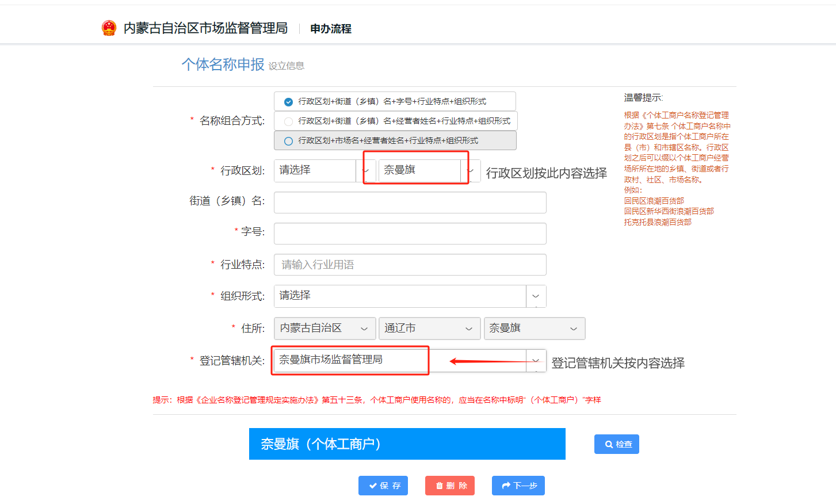Screen dimensions: 836x504
Task: Open the 申办流程 menu item
Action: click(331, 29)
